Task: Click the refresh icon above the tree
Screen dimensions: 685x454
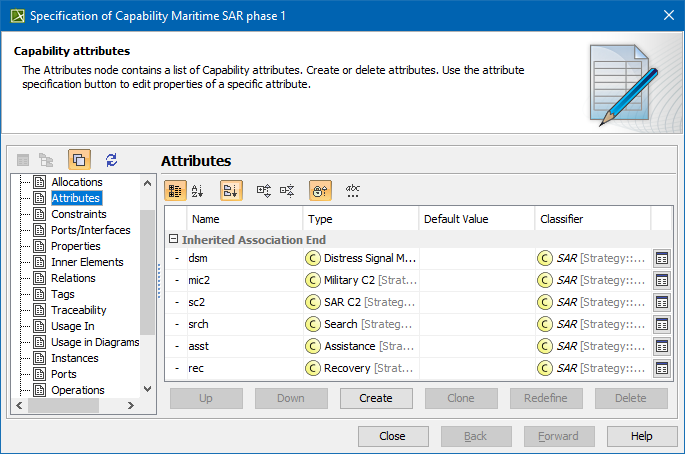Action: 111,160
